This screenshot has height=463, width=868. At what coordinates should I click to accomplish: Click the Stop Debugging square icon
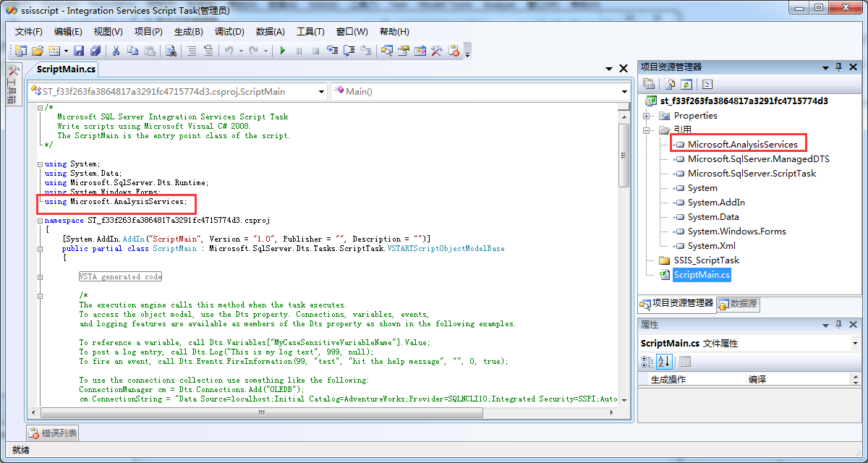(x=315, y=51)
